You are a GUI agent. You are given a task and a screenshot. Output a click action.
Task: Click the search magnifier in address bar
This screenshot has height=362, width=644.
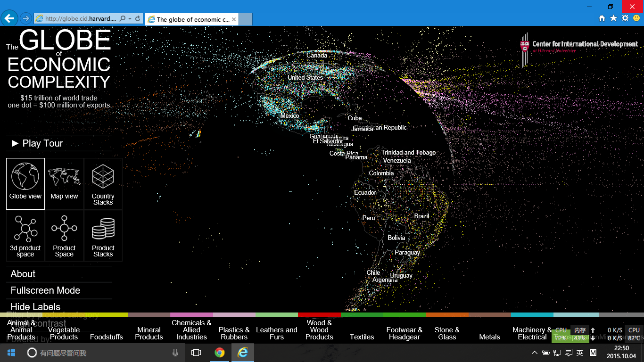click(x=123, y=18)
